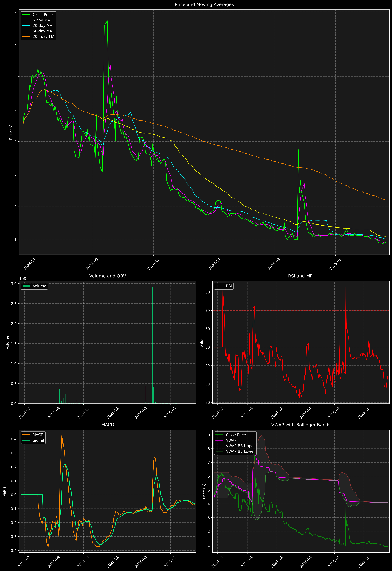Click the 'MACD' chart title
The height and width of the screenshot is (571, 392).
click(x=108, y=425)
